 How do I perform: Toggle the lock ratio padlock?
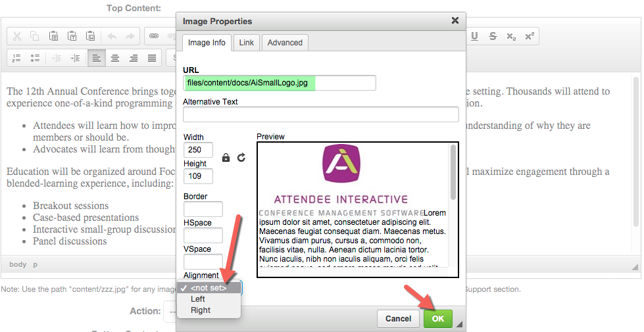[226, 158]
